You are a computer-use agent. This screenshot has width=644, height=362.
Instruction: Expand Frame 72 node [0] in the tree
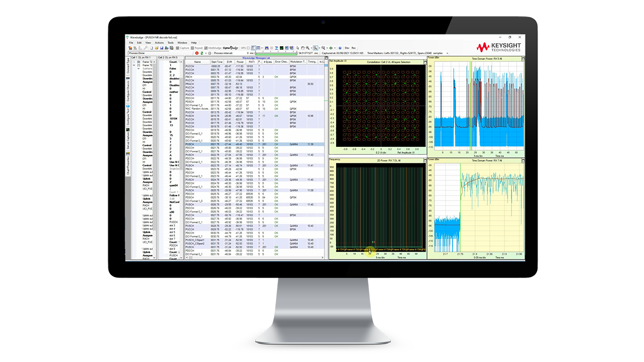134,62
